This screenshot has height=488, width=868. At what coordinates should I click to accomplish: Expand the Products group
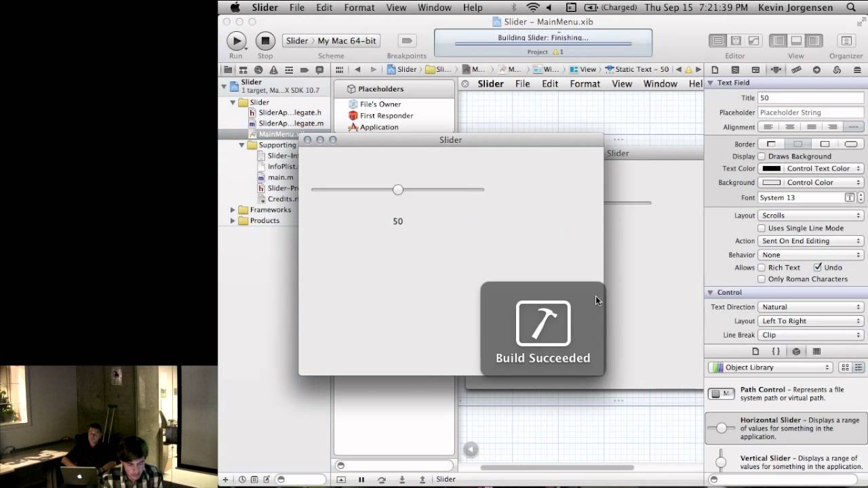(x=233, y=221)
